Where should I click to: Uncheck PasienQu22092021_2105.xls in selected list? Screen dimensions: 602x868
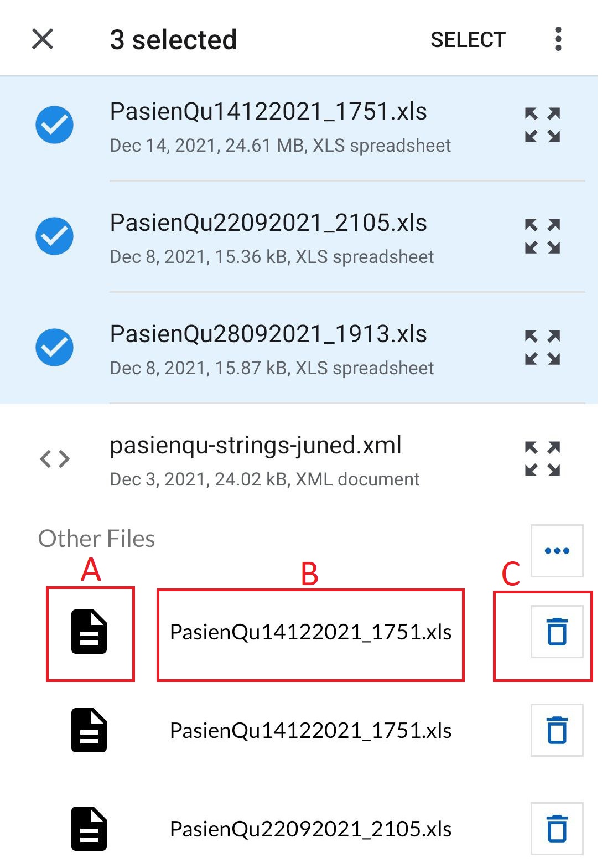(55, 236)
